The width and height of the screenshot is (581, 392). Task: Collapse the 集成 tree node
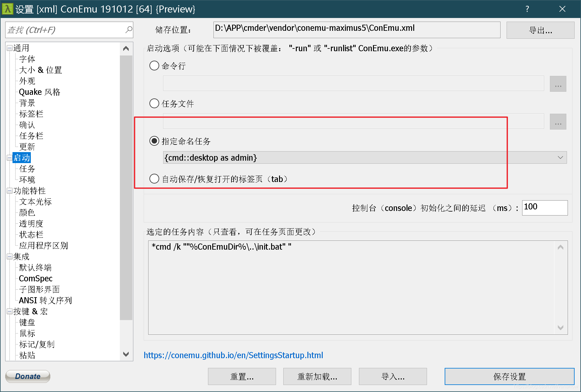tap(9, 256)
